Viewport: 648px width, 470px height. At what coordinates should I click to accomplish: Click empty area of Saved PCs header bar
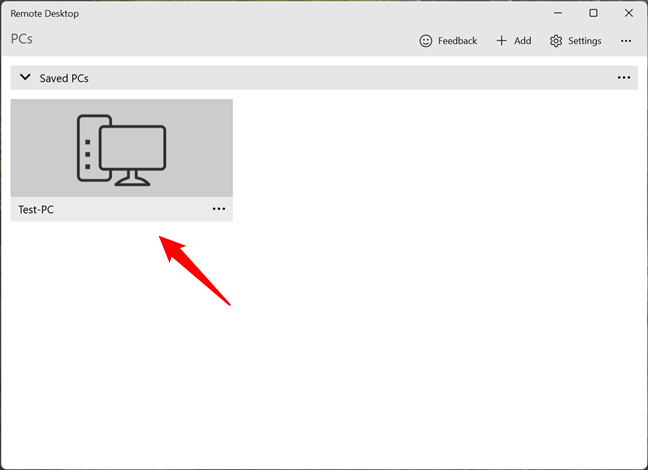click(351, 78)
